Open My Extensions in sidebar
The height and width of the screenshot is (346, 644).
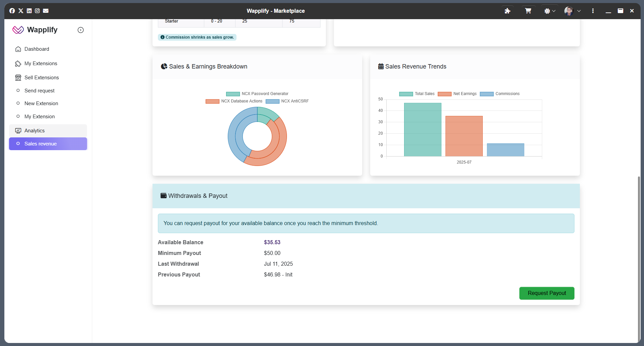pyautogui.click(x=48, y=63)
